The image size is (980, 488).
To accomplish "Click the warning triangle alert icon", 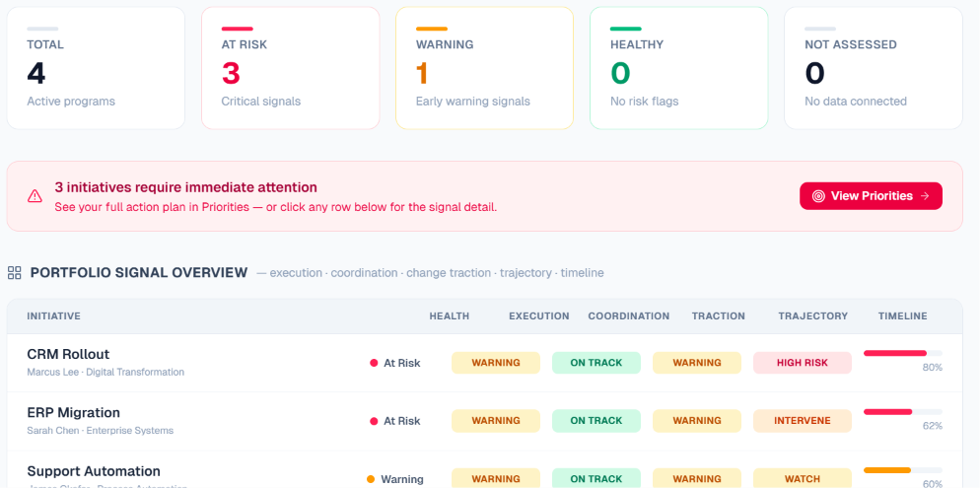I will click(x=35, y=196).
